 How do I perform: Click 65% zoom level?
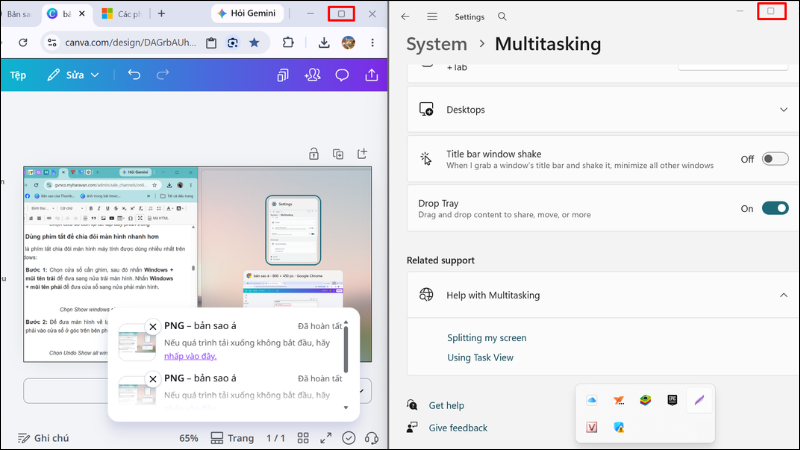[189, 438]
